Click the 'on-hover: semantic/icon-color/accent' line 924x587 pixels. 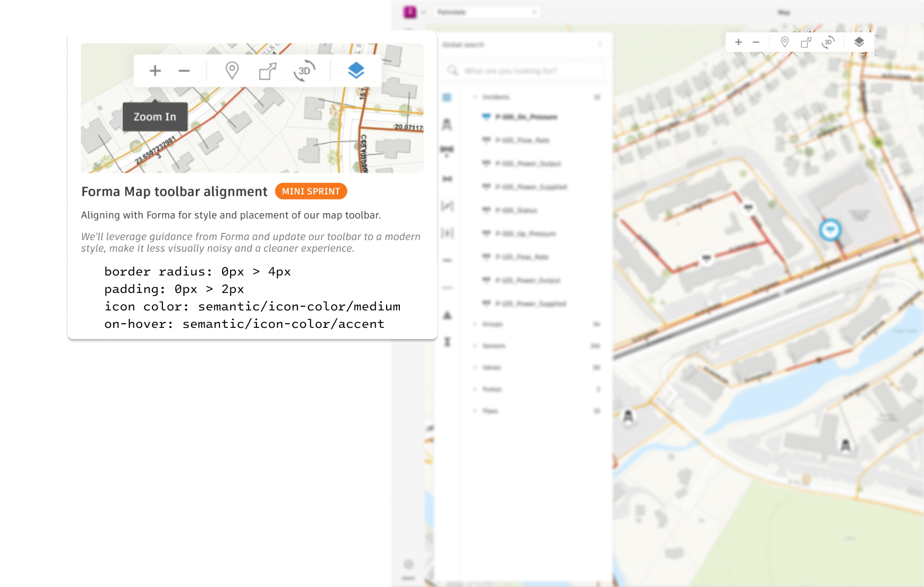click(x=244, y=324)
